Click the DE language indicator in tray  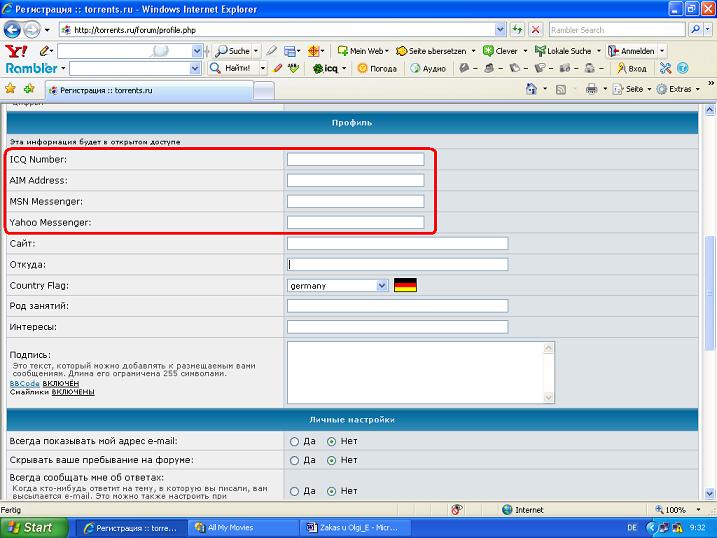click(632, 528)
